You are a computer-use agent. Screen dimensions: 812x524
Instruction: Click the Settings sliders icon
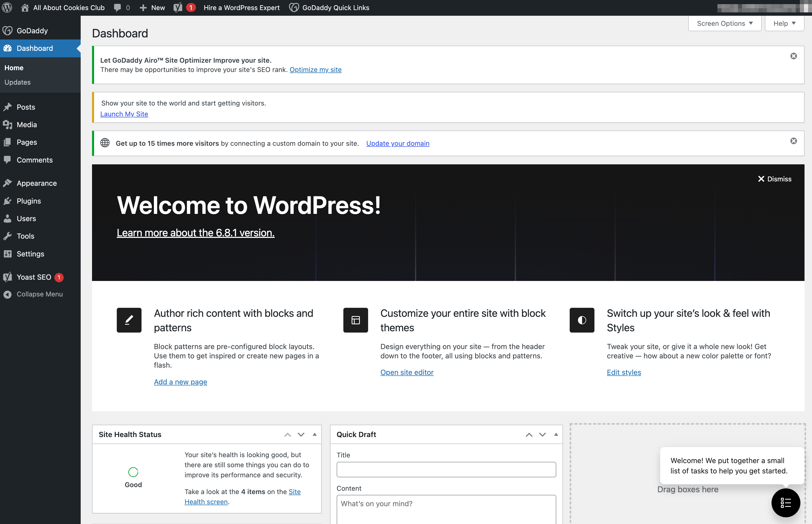pyautogui.click(x=7, y=254)
